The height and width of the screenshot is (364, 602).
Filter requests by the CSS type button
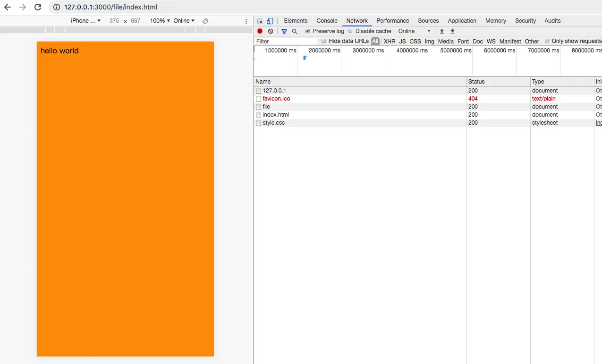(415, 42)
